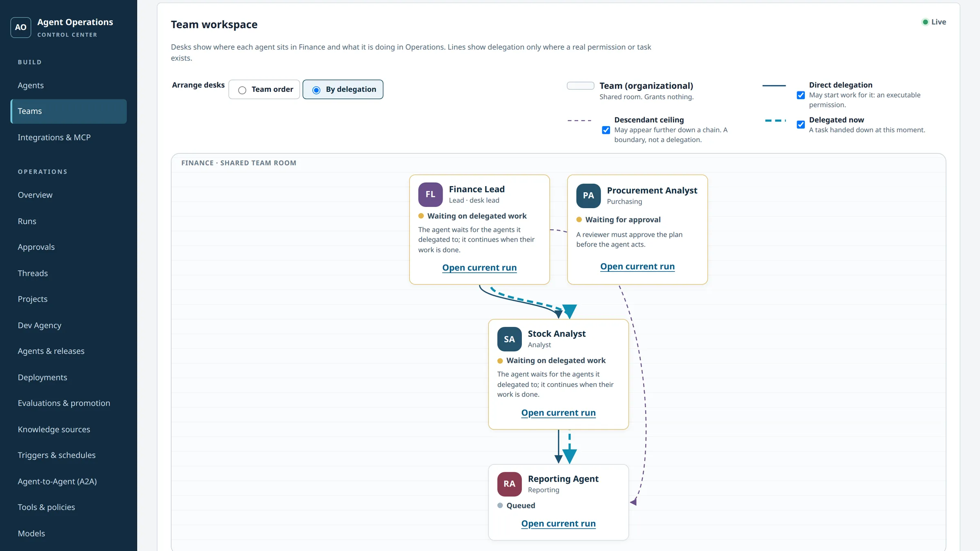The height and width of the screenshot is (551, 980).
Task: Click the RA avatar on Reporting Agent
Action: [x=509, y=484]
